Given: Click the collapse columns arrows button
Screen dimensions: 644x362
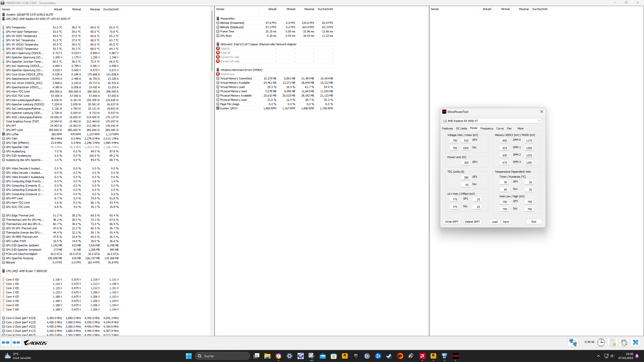Looking at the screenshot, I should (17, 342).
